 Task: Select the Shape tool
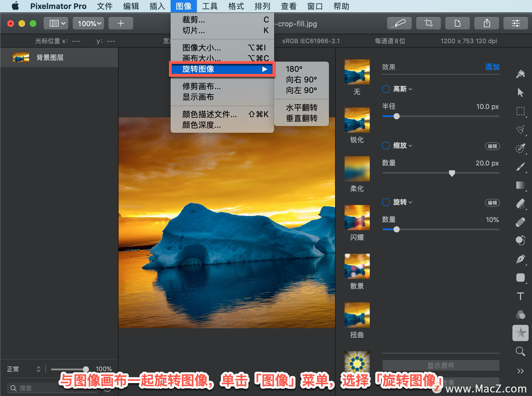tap(520, 278)
